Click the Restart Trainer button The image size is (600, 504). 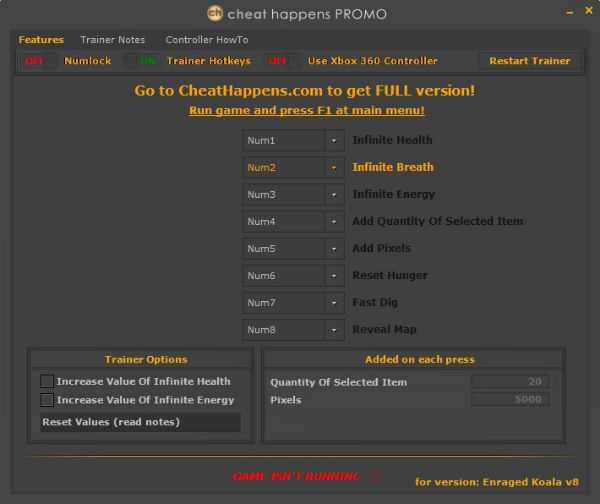(530, 61)
